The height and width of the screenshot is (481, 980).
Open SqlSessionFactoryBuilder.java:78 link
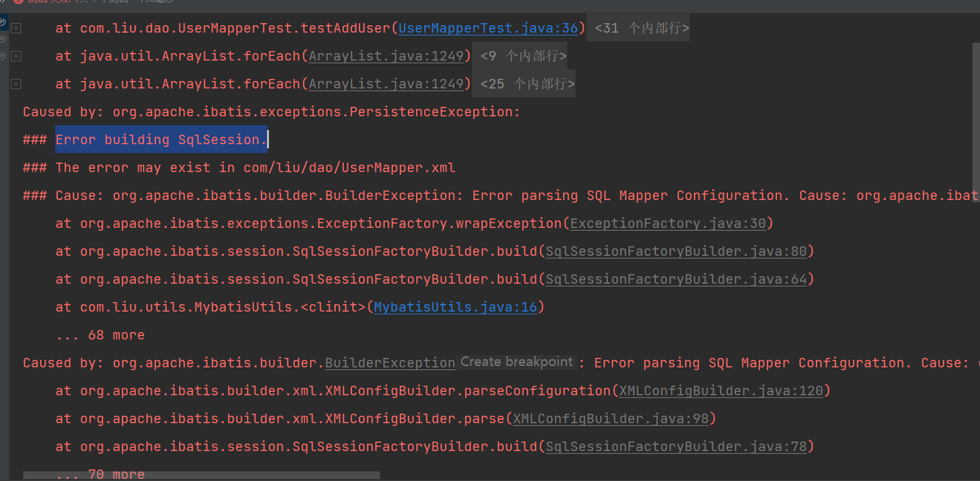676,446
